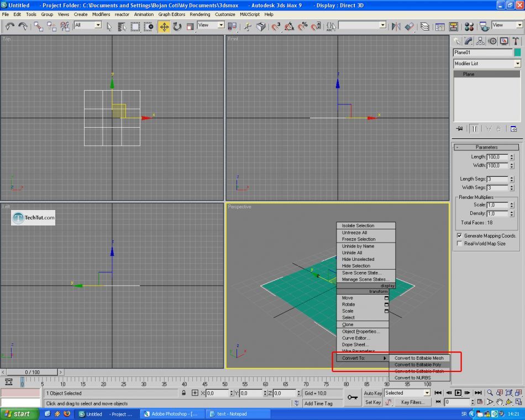
Task: Toggle absolute transform type-in mode icon
Action: click(x=195, y=393)
